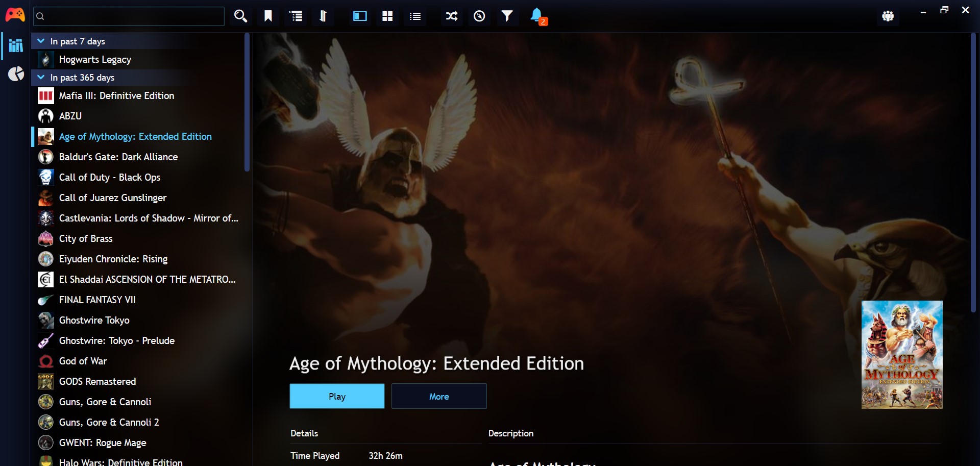Select GWENT: Rogue Mage in list
Screen dimensions: 980x466
[138, 443]
